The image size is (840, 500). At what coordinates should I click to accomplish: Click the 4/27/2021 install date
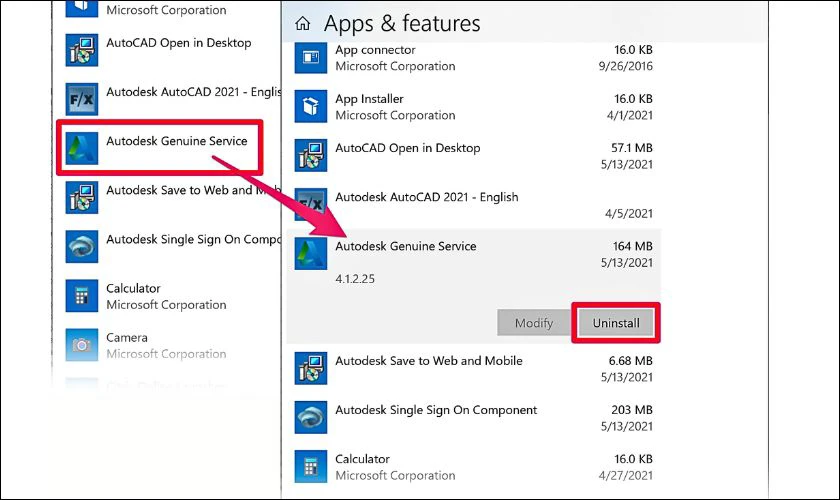626,475
